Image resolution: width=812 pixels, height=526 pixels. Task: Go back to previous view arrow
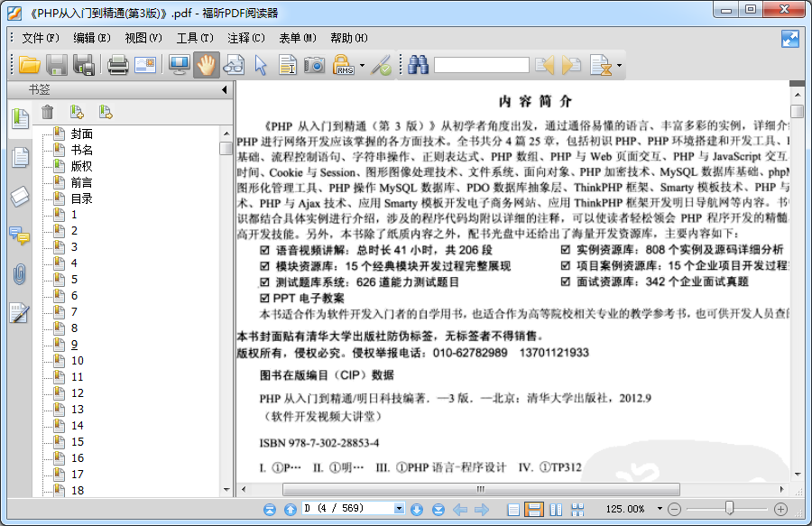tap(460, 510)
